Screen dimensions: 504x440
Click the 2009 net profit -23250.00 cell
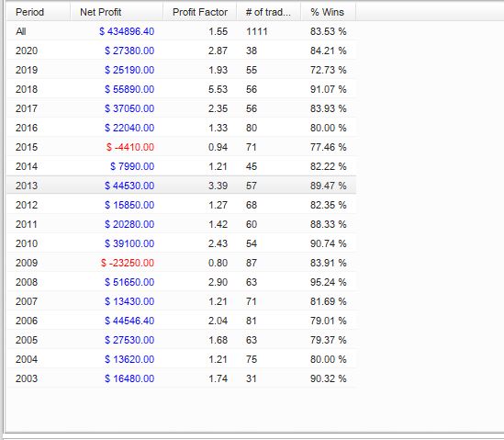coord(128,263)
